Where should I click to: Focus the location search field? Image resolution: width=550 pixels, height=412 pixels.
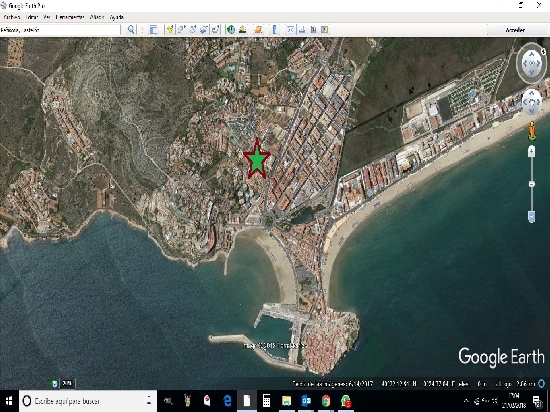(60, 30)
